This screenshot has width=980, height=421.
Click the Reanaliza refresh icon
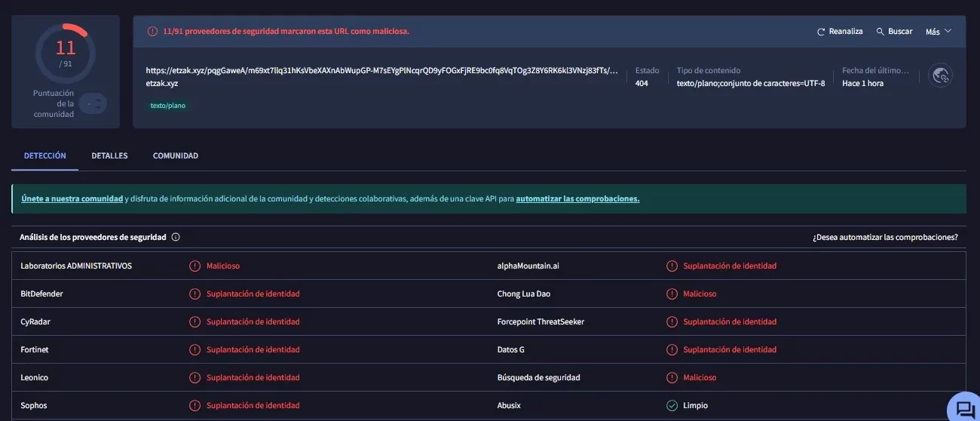[x=821, y=32]
